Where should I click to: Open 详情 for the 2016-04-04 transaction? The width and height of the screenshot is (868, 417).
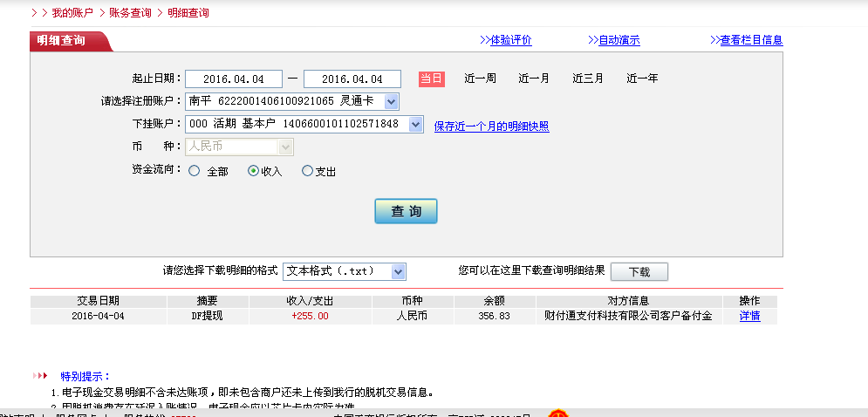pyautogui.click(x=749, y=316)
